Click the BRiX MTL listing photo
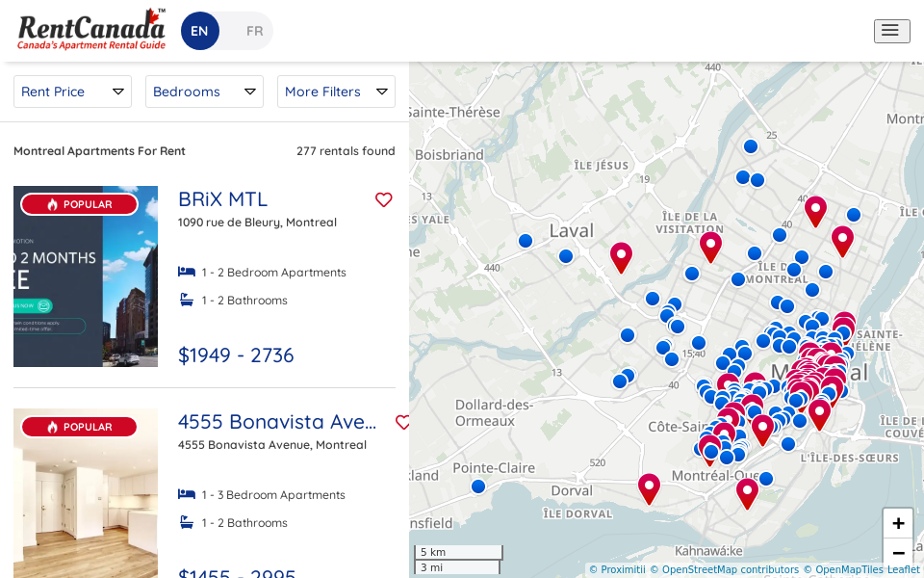The image size is (924, 578). click(x=86, y=276)
